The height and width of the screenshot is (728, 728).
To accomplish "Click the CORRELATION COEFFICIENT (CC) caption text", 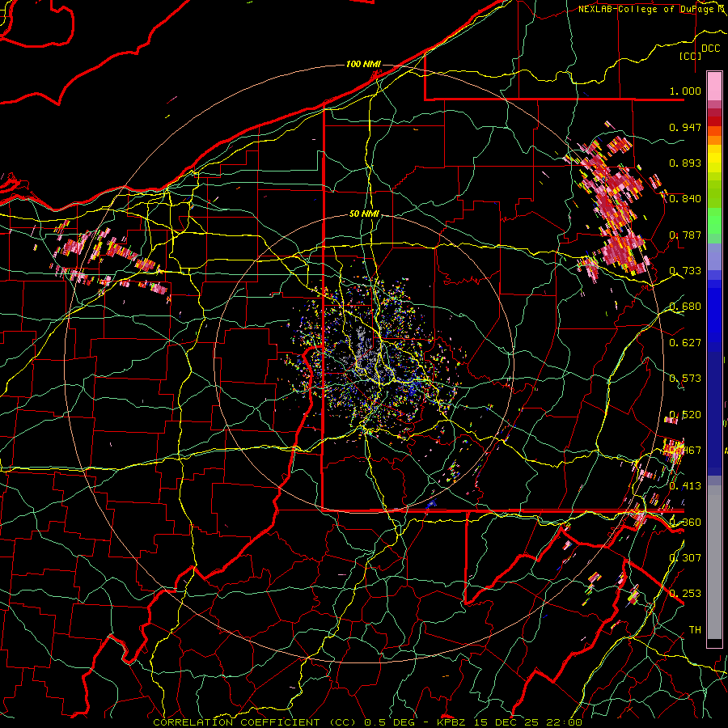I will tap(255, 722).
